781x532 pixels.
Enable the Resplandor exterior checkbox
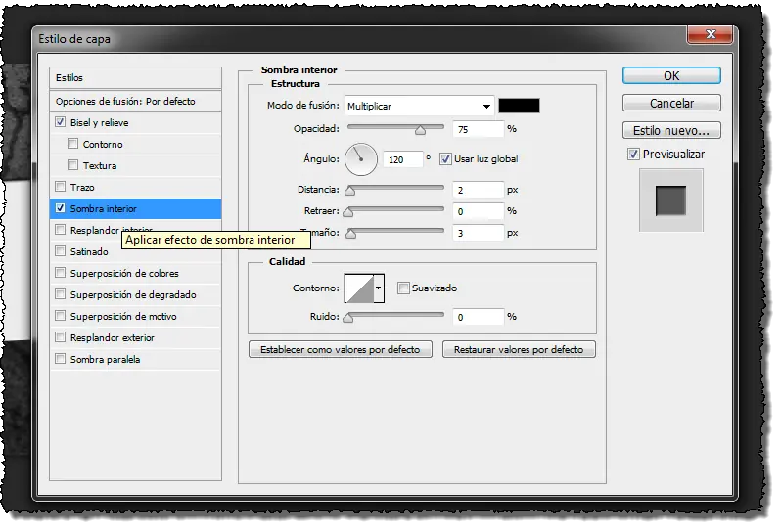click(x=61, y=337)
